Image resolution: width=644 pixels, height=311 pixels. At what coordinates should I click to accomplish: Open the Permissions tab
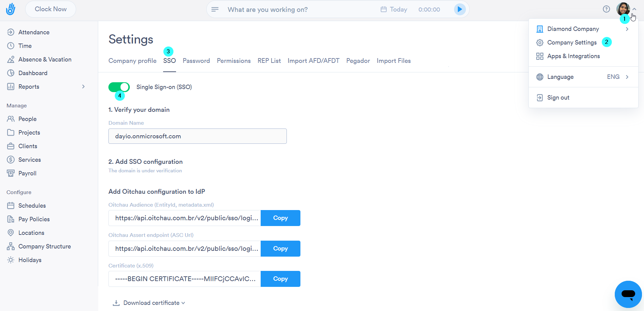pyautogui.click(x=234, y=61)
